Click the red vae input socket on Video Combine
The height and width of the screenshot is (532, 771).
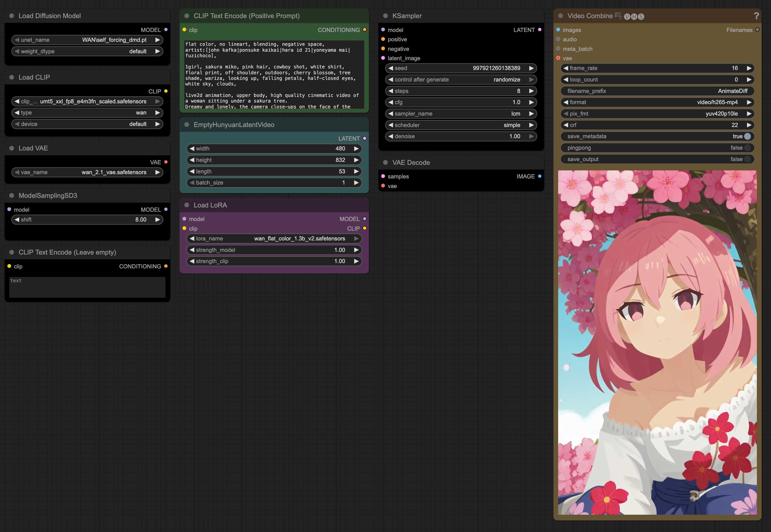pos(558,58)
